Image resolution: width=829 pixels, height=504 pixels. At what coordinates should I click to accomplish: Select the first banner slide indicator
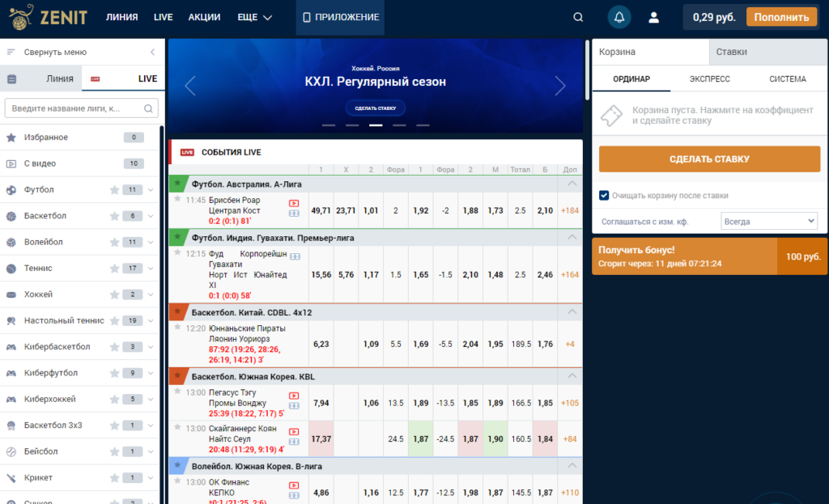(x=329, y=125)
